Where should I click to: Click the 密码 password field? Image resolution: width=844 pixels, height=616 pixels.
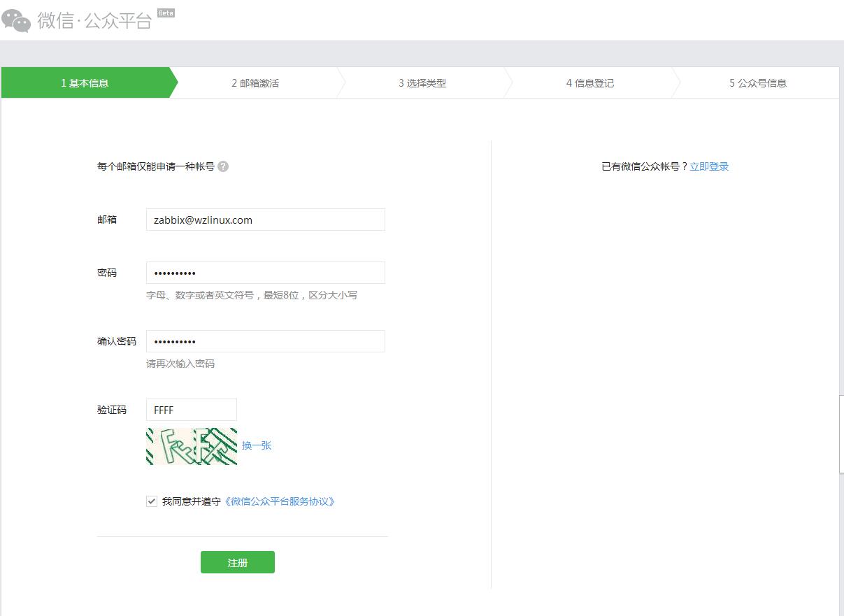[265, 272]
